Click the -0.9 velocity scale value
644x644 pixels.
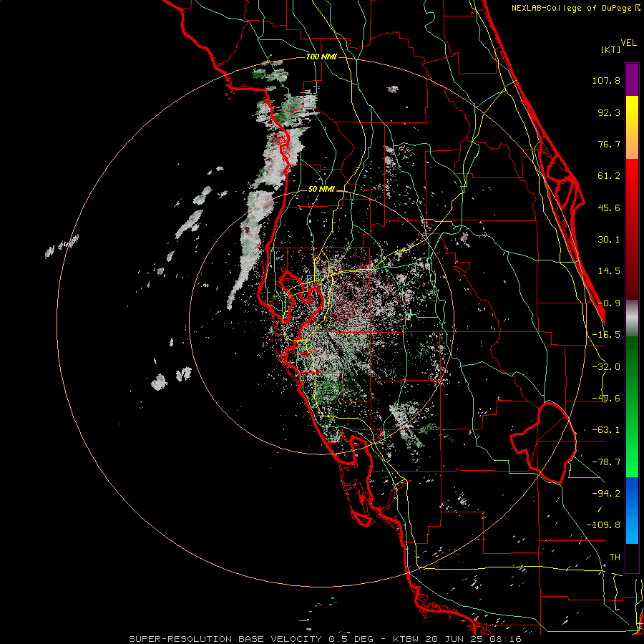click(x=609, y=303)
